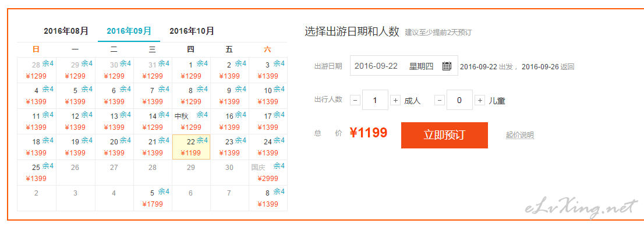Select September 25 date cell

[x=37, y=172]
